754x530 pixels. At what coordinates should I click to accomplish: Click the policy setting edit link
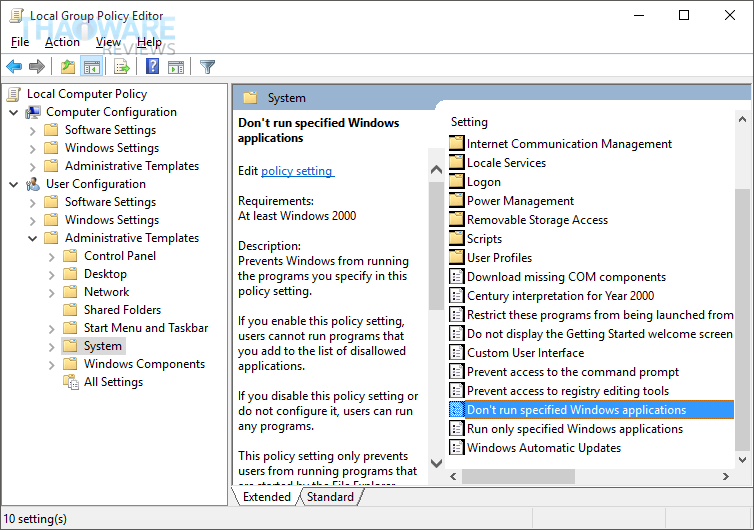click(x=297, y=171)
